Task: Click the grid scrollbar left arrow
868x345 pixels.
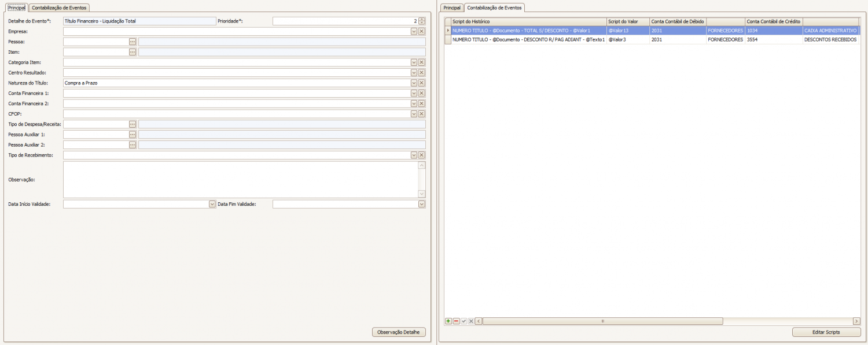Action: click(479, 321)
